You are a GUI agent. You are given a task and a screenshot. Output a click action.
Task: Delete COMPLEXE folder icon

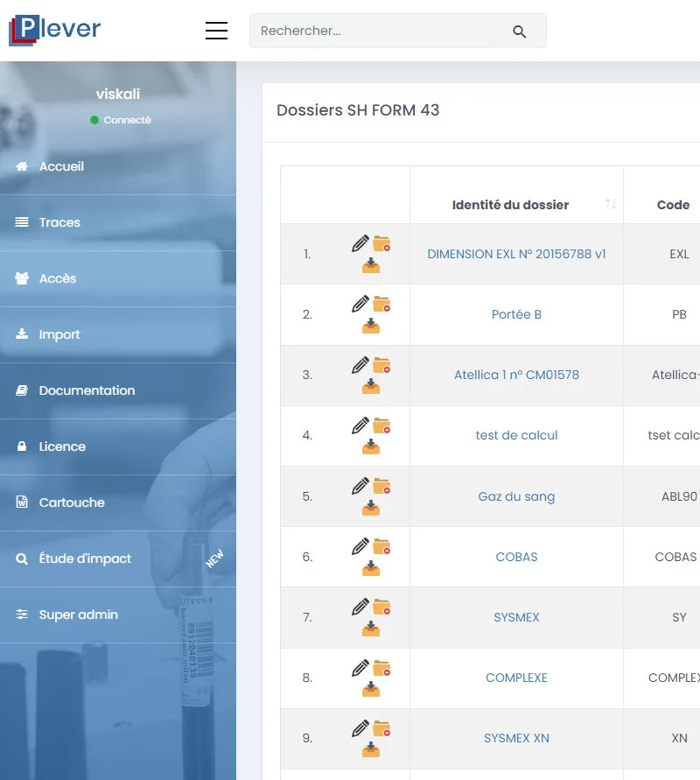381,668
